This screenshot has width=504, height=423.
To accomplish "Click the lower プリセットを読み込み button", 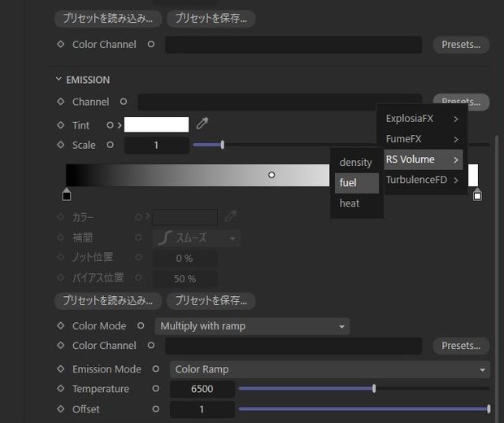I will point(108,301).
